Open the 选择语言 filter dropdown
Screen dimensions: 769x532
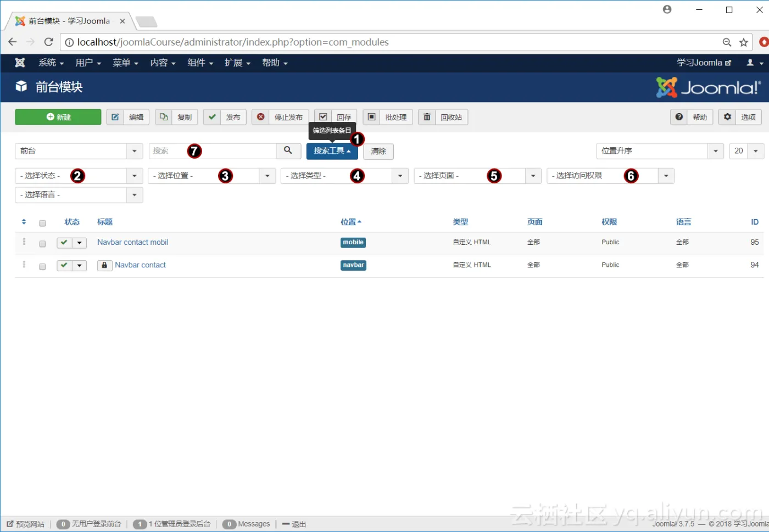(x=79, y=195)
